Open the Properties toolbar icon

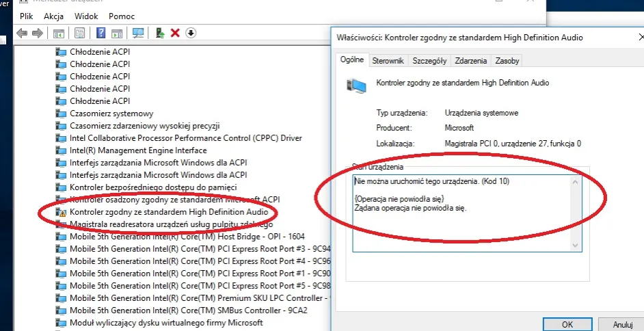pos(80,34)
